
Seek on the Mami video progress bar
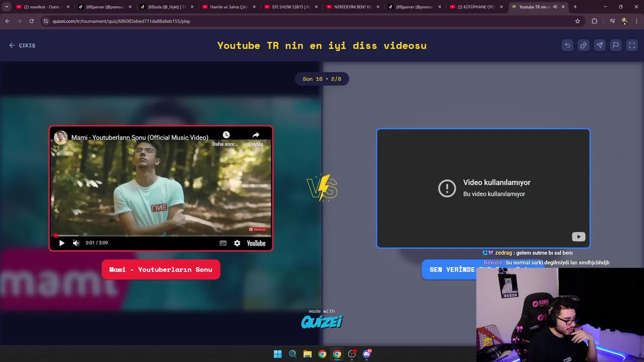click(x=161, y=235)
